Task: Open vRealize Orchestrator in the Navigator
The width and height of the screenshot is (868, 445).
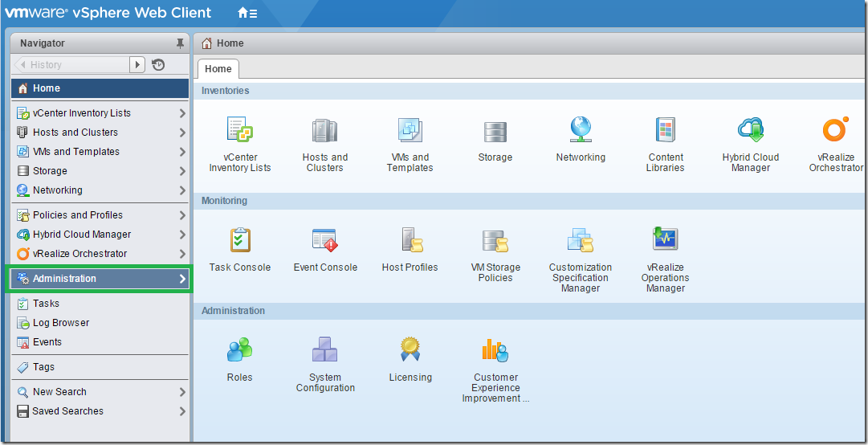Action: point(100,254)
